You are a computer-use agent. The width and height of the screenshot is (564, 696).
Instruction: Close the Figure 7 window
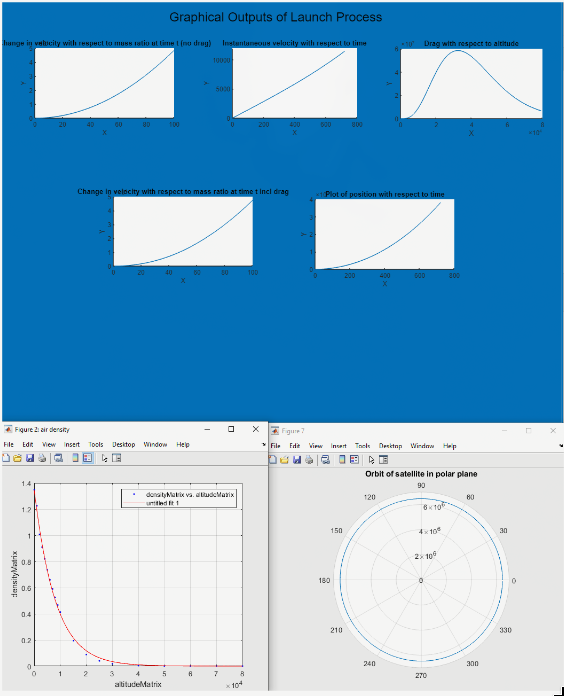[553, 431]
